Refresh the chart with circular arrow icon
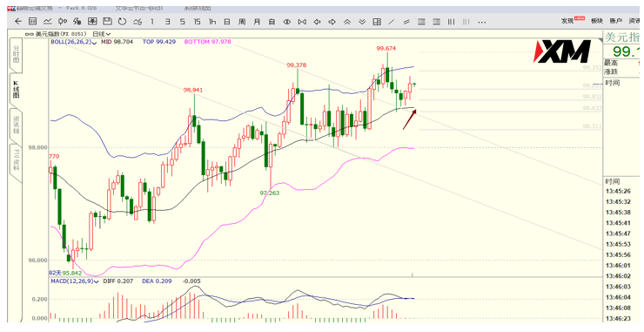 click(x=122, y=22)
